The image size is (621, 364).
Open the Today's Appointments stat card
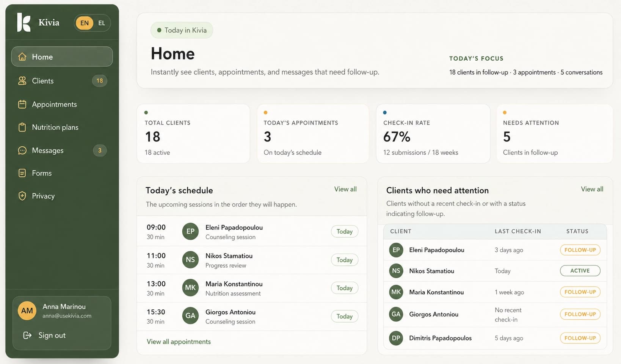click(x=313, y=134)
